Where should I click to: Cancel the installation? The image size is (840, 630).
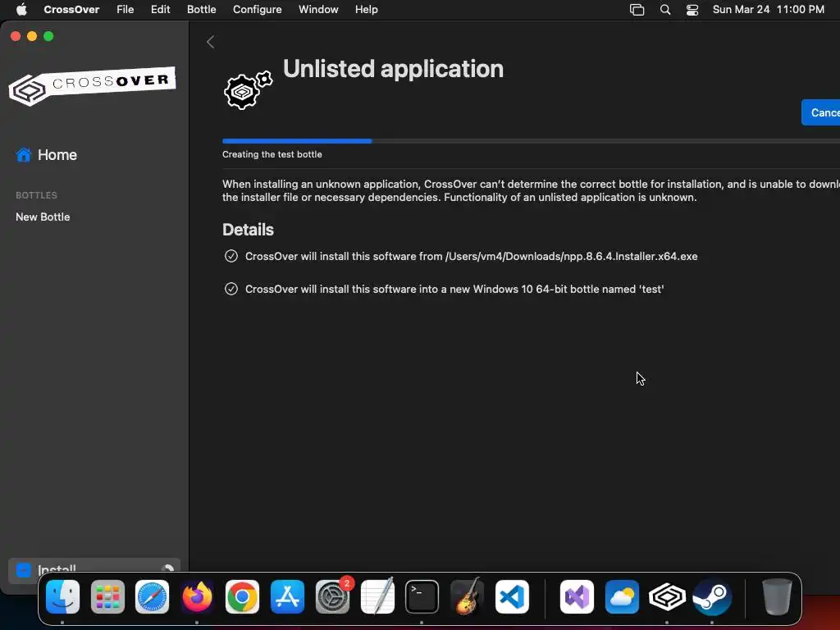click(x=820, y=112)
